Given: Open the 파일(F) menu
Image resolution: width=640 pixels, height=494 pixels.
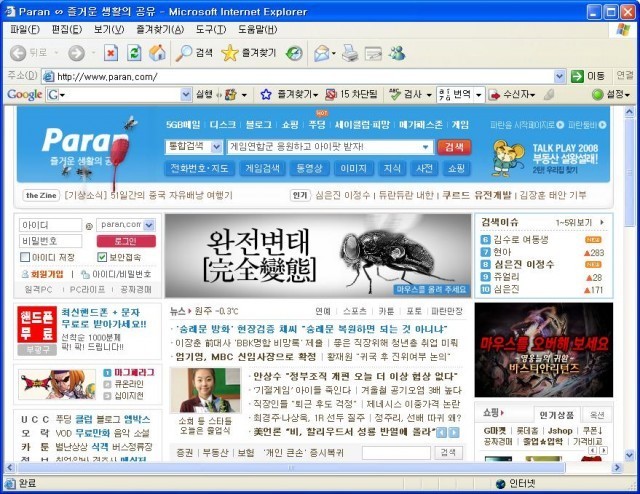Looking at the screenshot, I should click(x=24, y=29).
